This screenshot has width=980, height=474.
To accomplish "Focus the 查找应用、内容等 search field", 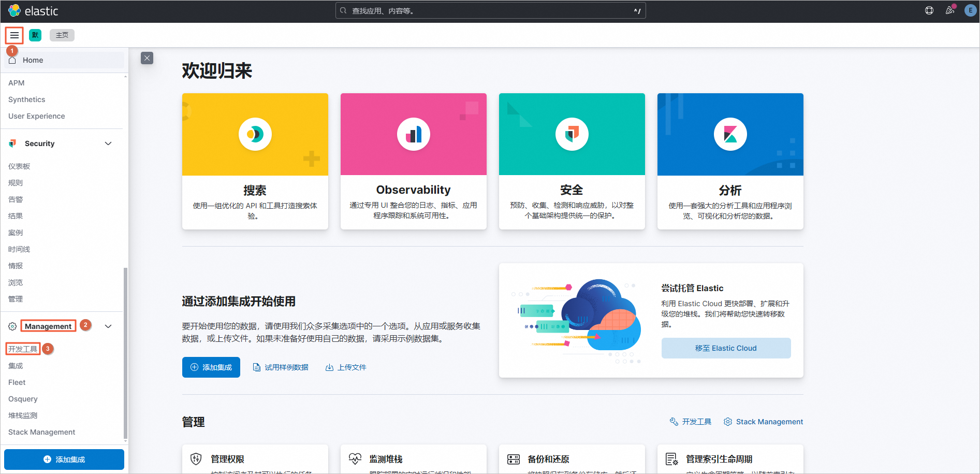I will (x=491, y=11).
